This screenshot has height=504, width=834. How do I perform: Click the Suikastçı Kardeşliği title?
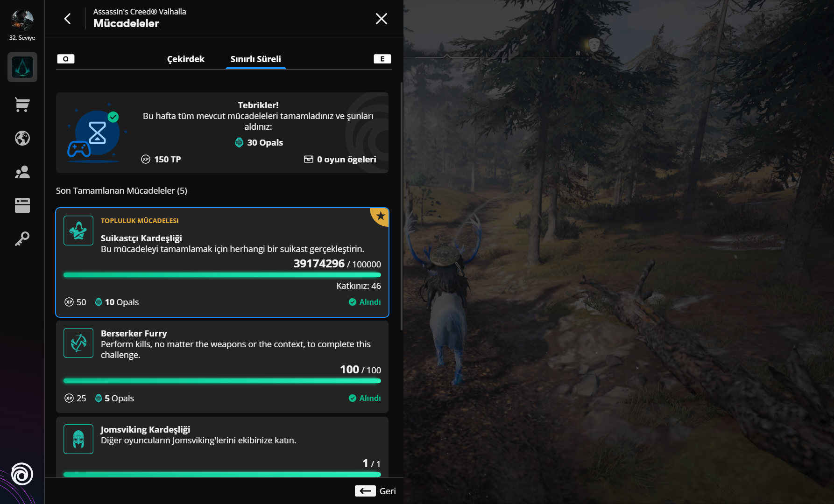[141, 238]
